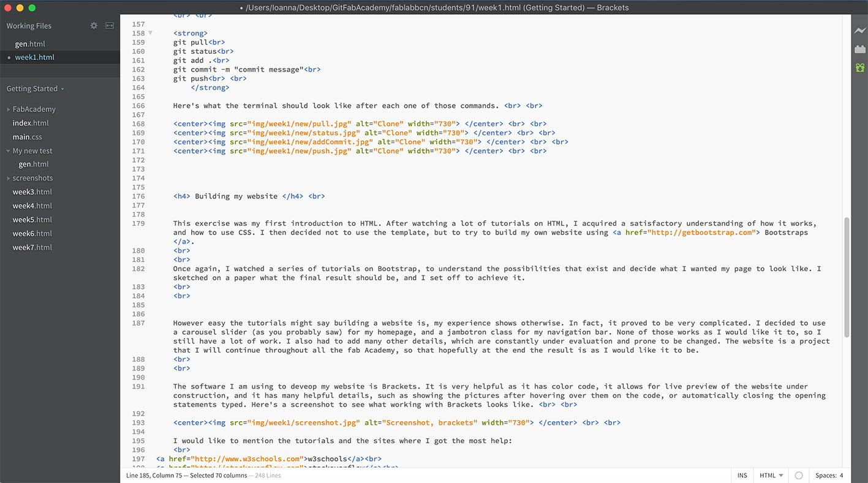This screenshot has width=868, height=483.
Task: Open week6.html in the file tree
Action: pyautogui.click(x=32, y=233)
